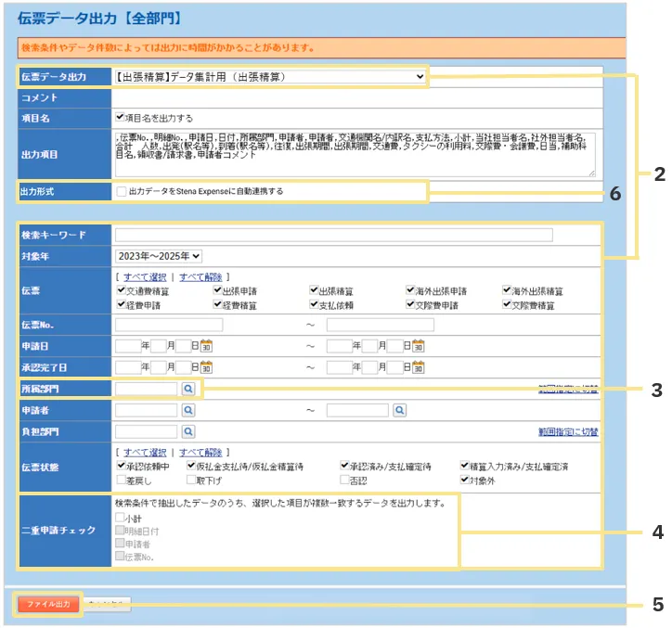Screen dimensions: 672x628
Task: Open calendar icon for 申請日 start date
Action: coord(208,347)
